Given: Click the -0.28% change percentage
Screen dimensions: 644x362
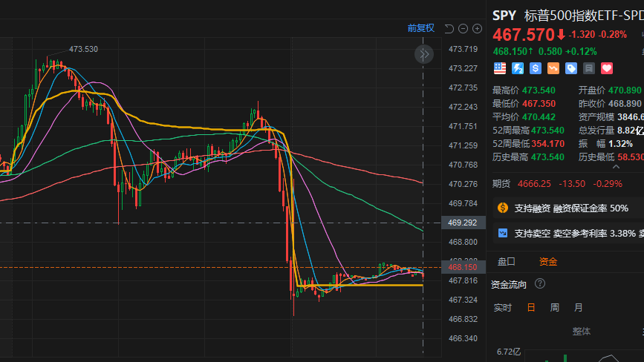Looking at the screenshot, I should (x=612, y=35).
